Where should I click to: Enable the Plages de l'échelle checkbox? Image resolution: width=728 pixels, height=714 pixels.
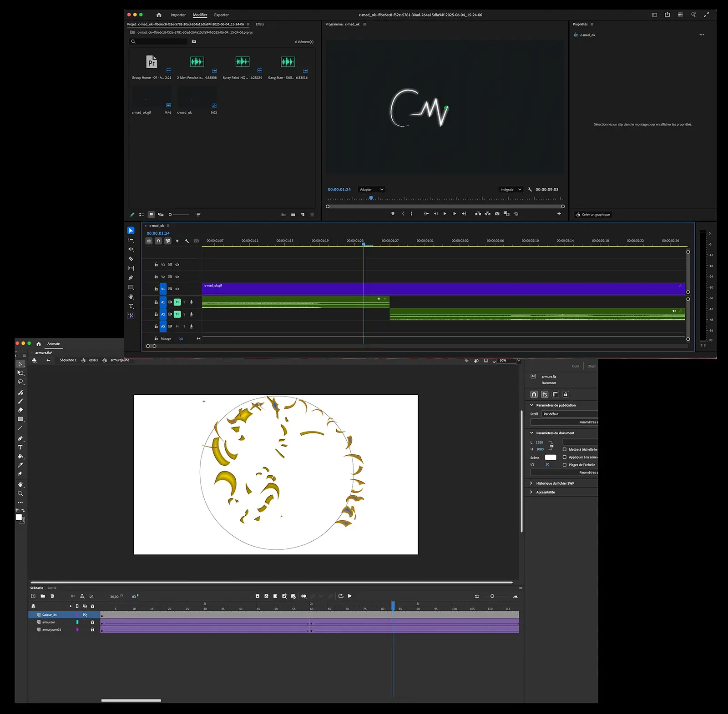tap(565, 465)
